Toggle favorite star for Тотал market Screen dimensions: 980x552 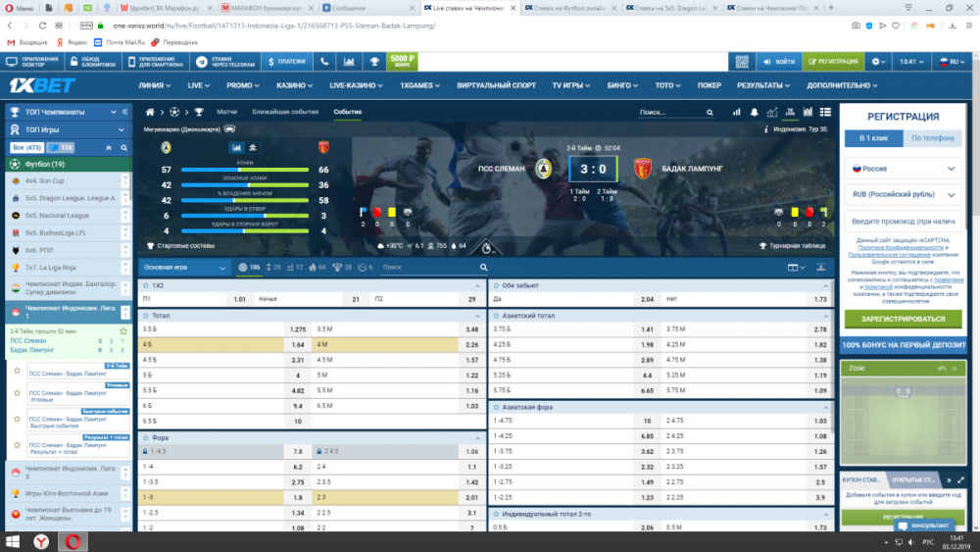(x=145, y=317)
